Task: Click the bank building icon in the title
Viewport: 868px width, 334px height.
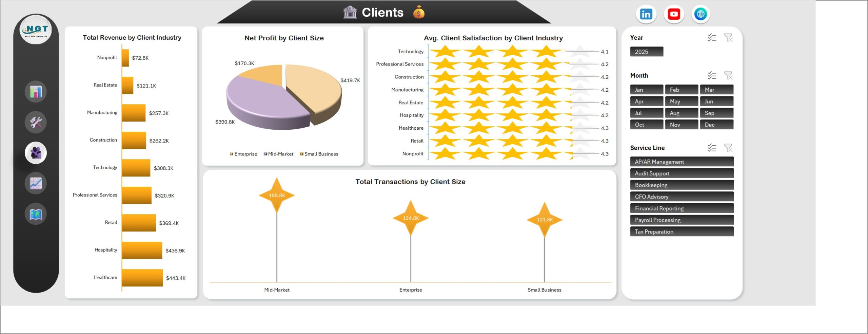Action: coord(350,12)
